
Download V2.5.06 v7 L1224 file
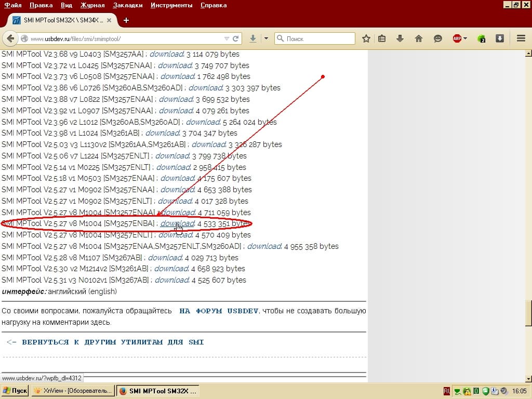172,156
